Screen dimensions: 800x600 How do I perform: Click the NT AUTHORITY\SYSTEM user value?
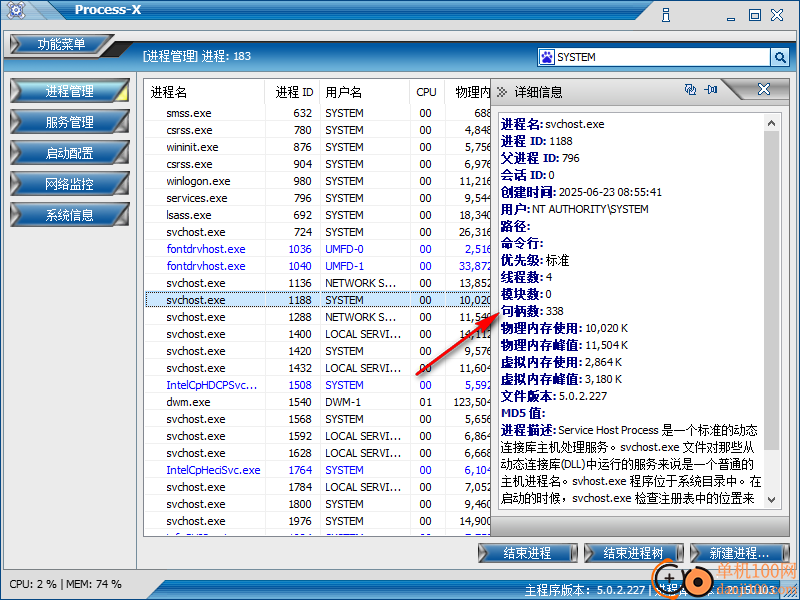pos(590,209)
